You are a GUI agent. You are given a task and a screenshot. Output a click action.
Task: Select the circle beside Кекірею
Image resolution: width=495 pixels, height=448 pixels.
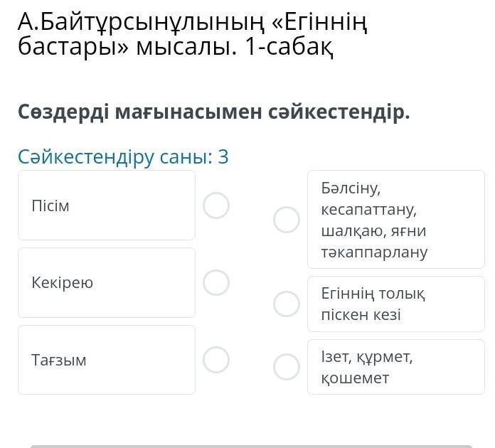[216, 282]
